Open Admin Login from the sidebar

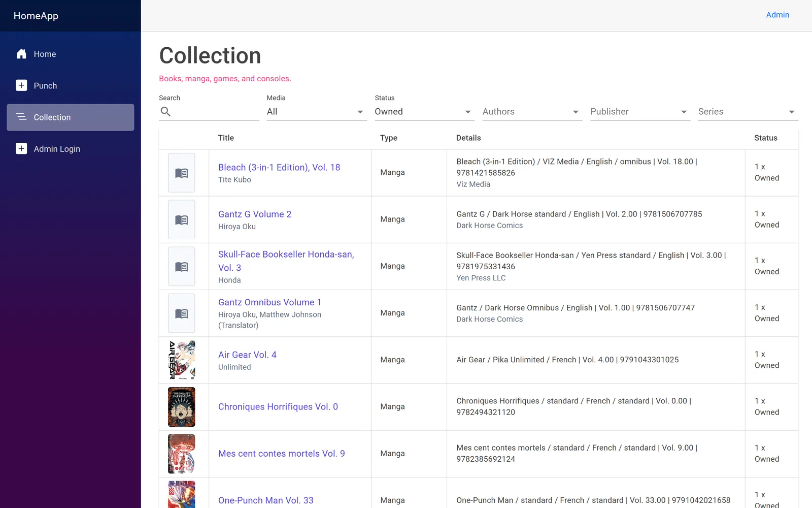[71, 149]
